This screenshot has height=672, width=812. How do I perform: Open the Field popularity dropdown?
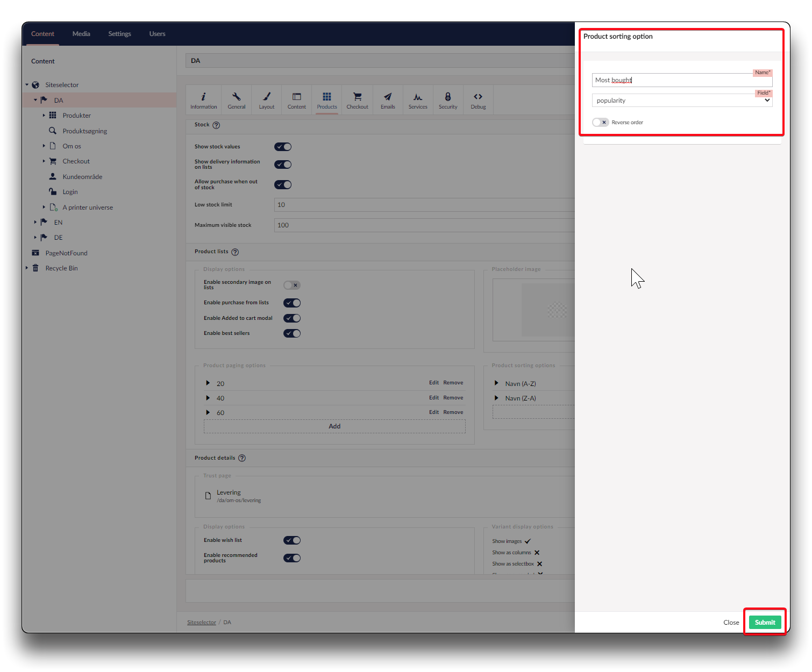tap(682, 101)
